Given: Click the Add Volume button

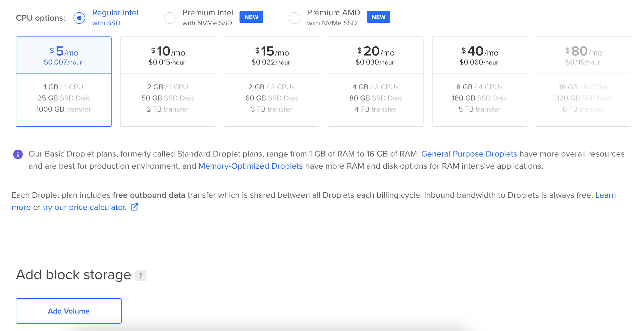Looking at the screenshot, I should point(69,311).
